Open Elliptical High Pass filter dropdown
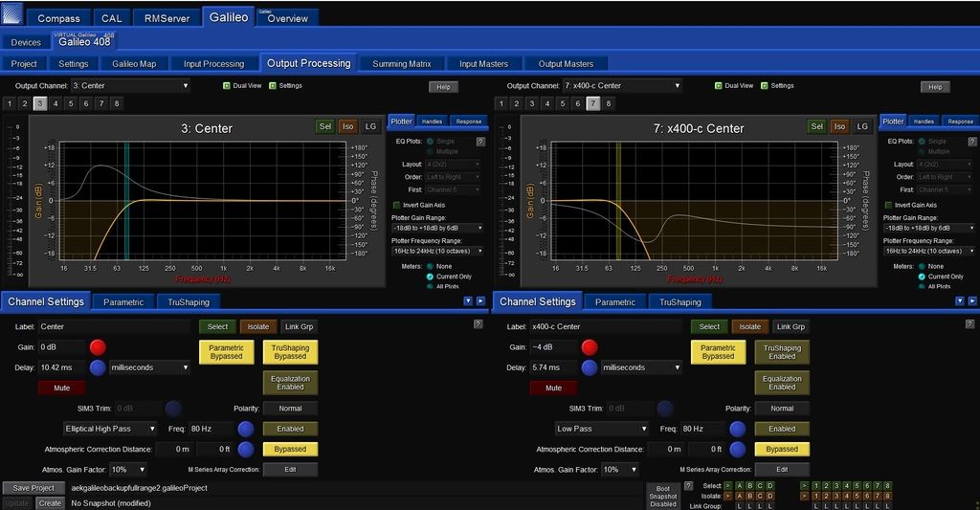 (110, 429)
